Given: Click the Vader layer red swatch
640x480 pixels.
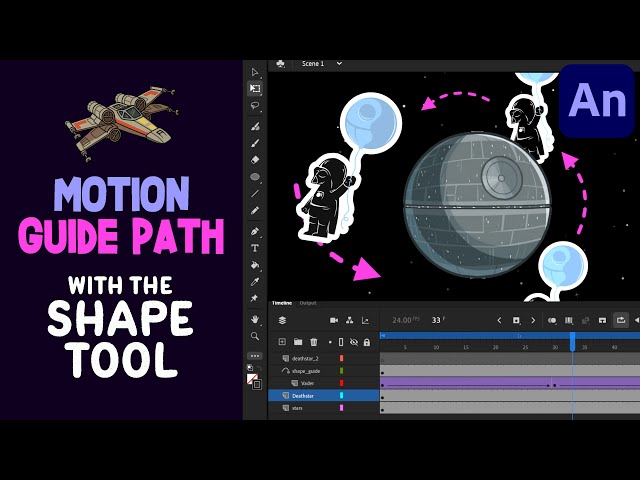Looking at the screenshot, I should pos(342,383).
